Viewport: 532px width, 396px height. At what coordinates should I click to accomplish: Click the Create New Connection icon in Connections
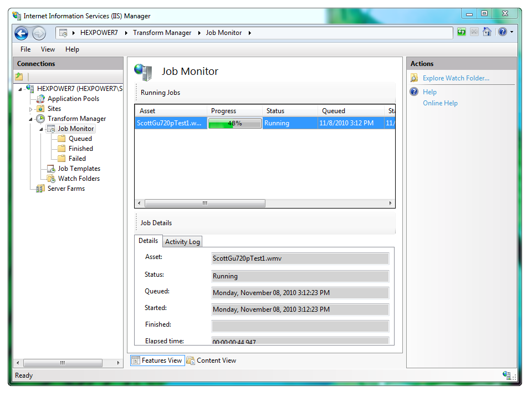pyautogui.click(x=19, y=77)
